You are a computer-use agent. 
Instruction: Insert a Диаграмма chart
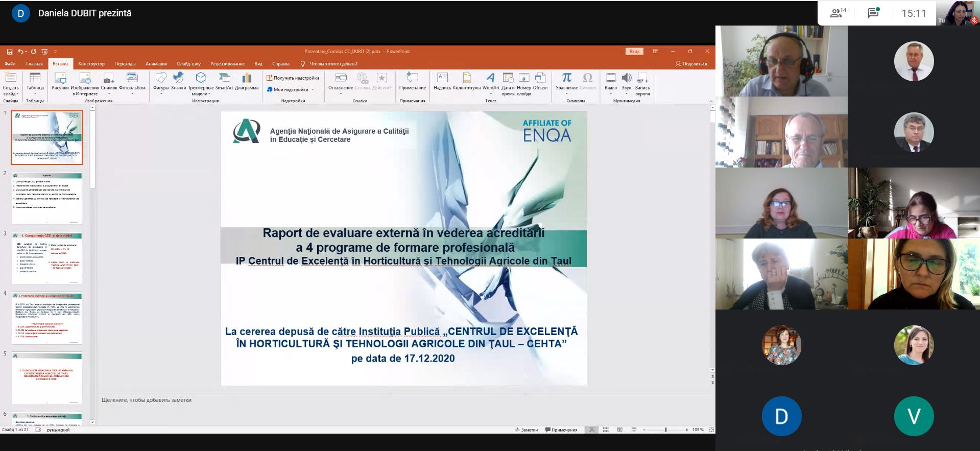coord(247,82)
